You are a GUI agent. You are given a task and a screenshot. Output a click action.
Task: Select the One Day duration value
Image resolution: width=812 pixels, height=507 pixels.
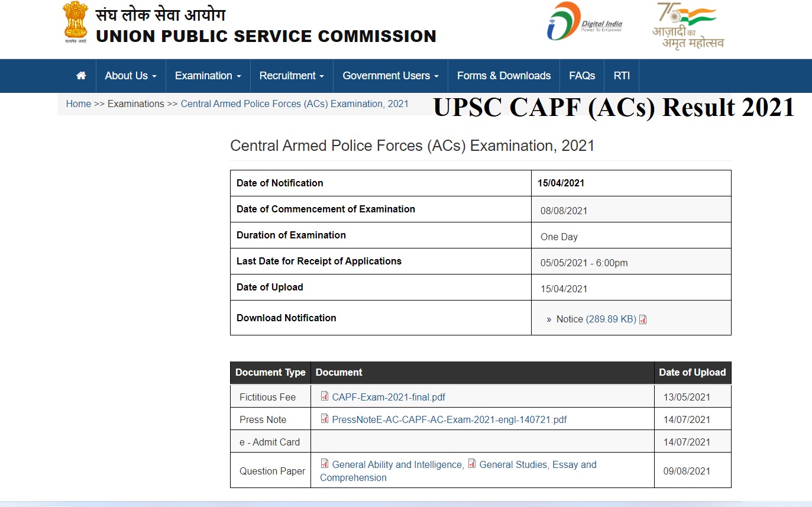click(559, 237)
